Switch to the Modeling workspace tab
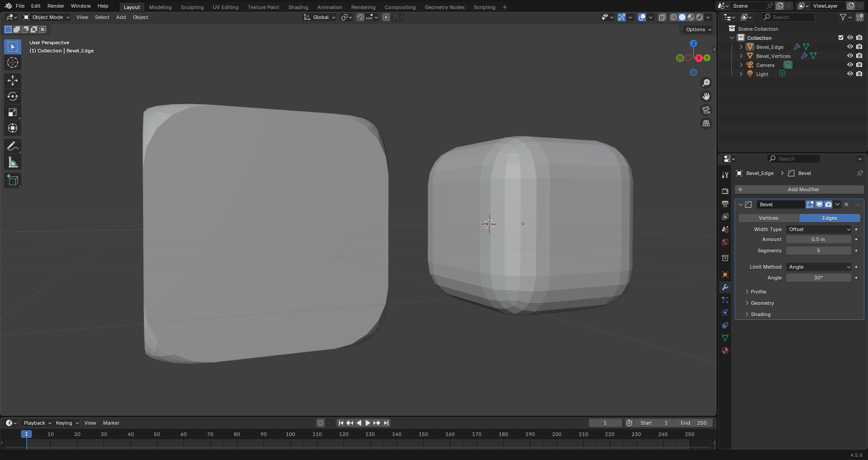Viewport: 868px width, 460px height. coord(160,7)
